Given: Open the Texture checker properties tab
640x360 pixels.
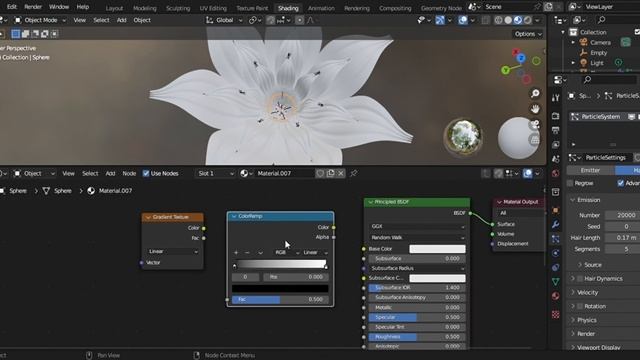Looking at the screenshot, I should 556,314.
